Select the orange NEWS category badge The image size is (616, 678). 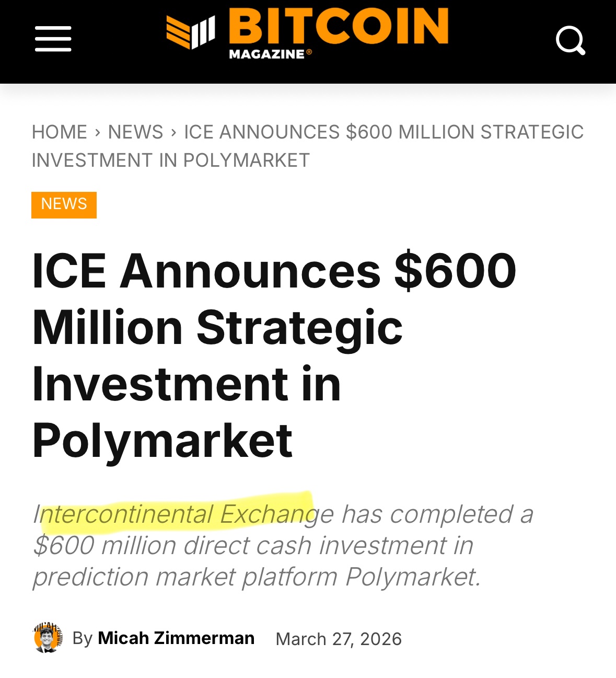coord(64,204)
